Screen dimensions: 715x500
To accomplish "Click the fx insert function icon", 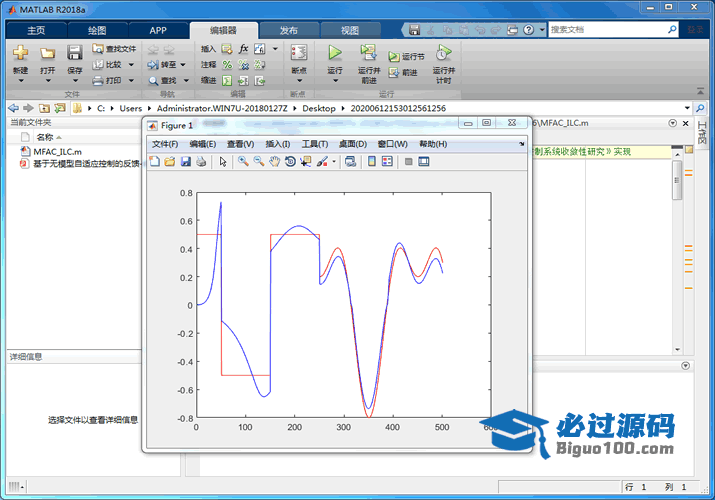I will (243, 49).
